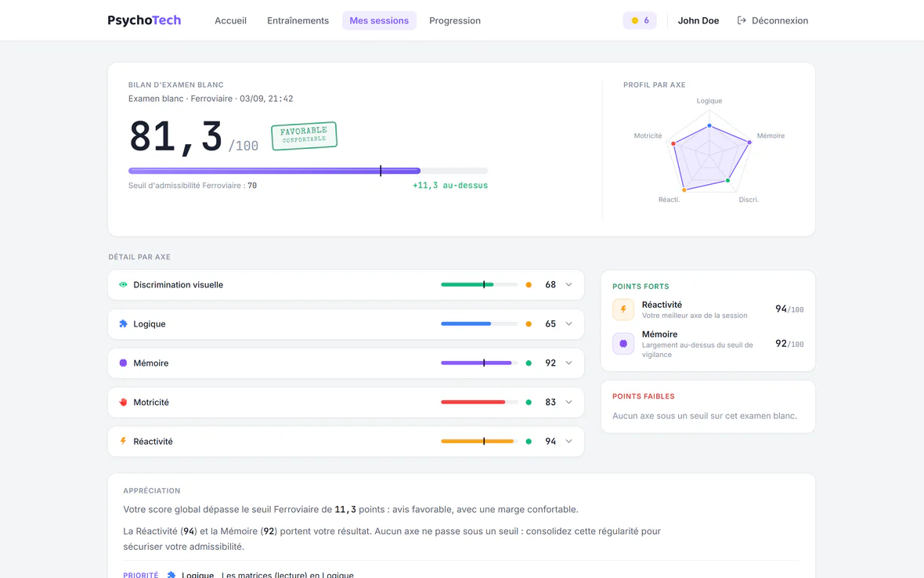Image resolution: width=924 pixels, height=578 pixels.
Task: Click the eye icon beside Discrimination visuelle
Action: 123,284
